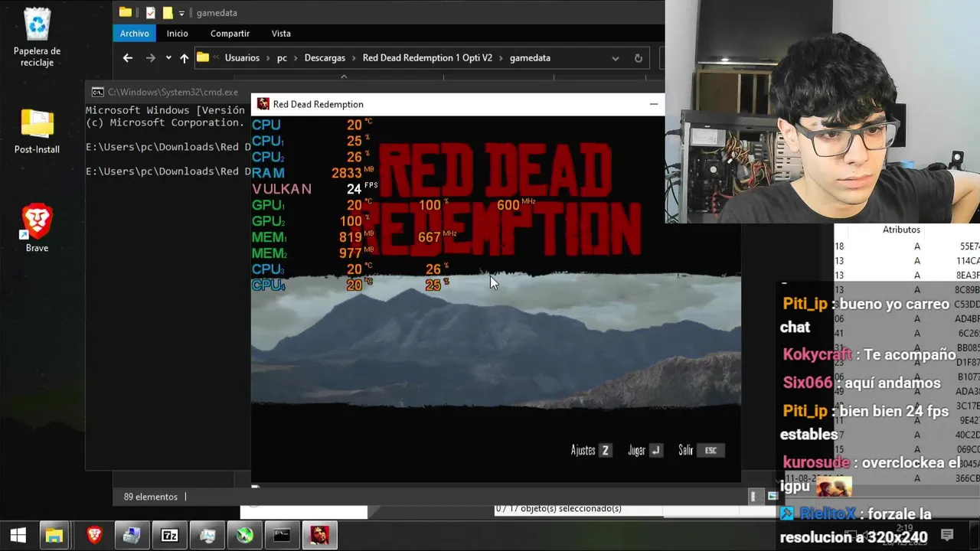Expand the breadcrumb chevron before Usuarios
This screenshot has height=551, width=980.
click(217, 58)
